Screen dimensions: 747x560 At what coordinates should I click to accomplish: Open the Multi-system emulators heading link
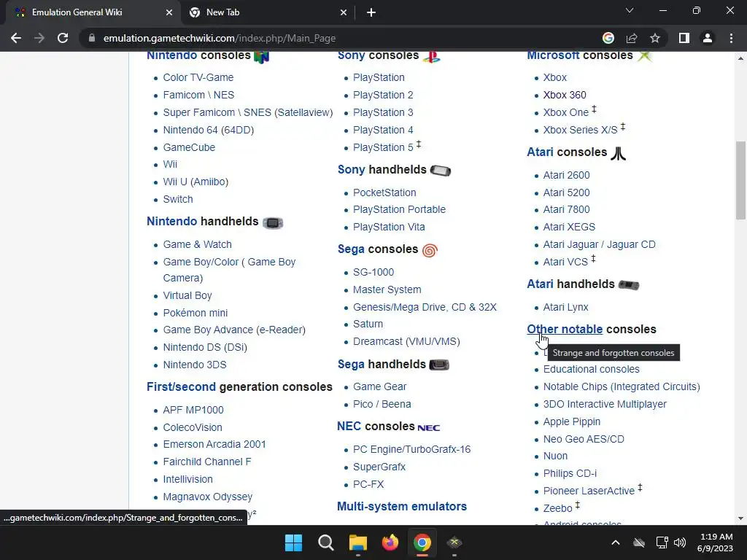[x=402, y=506]
